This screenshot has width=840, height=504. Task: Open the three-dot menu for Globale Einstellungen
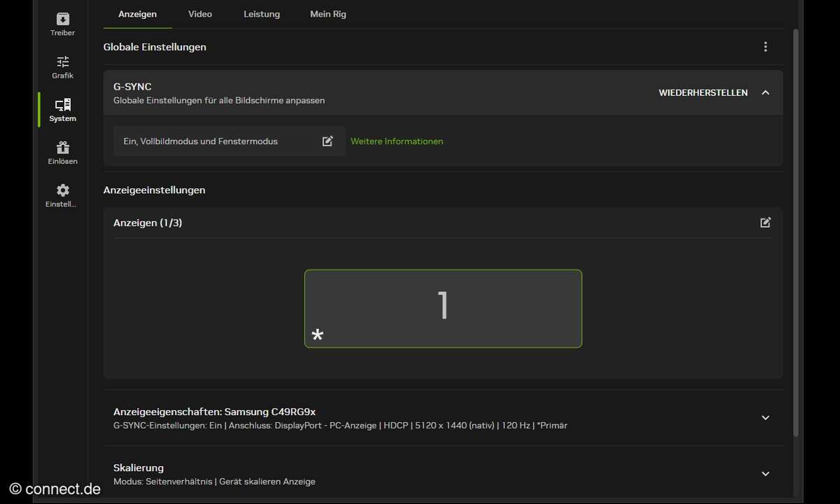coord(765,47)
